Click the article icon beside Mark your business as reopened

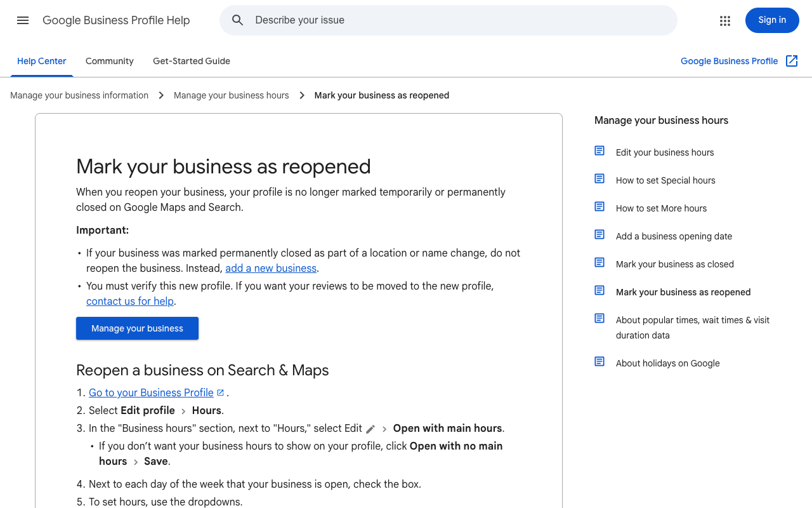pyautogui.click(x=599, y=290)
